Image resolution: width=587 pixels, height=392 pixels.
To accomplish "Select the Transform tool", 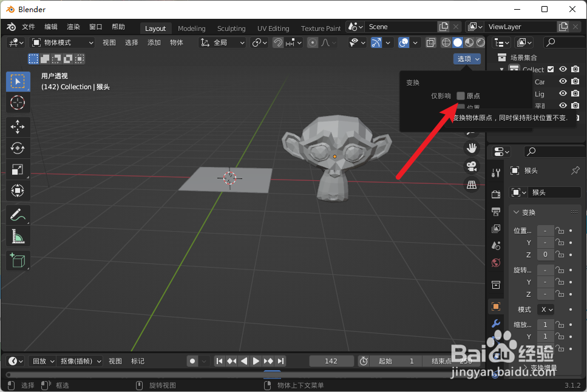I will click(18, 191).
